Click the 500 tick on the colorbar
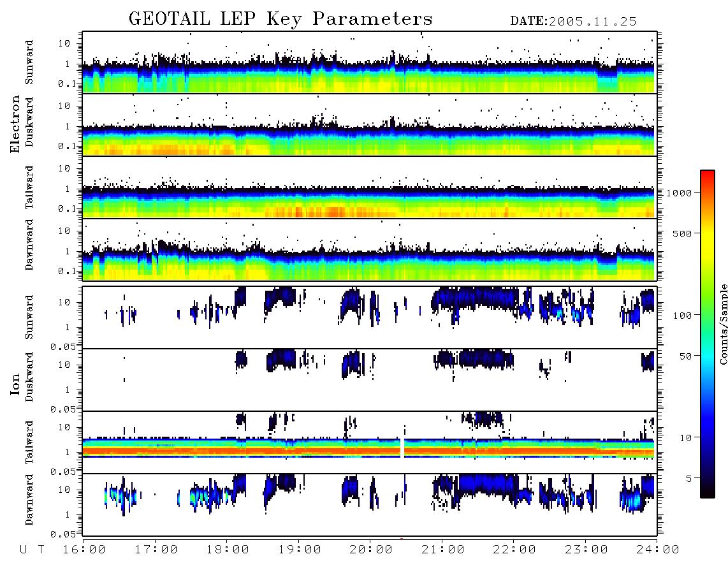This screenshot has width=728, height=561. [x=683, y=233]
